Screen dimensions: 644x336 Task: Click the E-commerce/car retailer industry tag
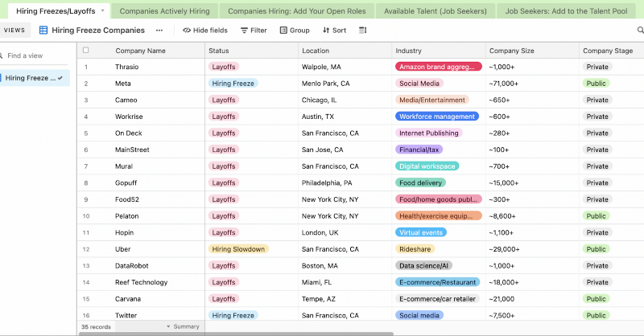point(437,299)
